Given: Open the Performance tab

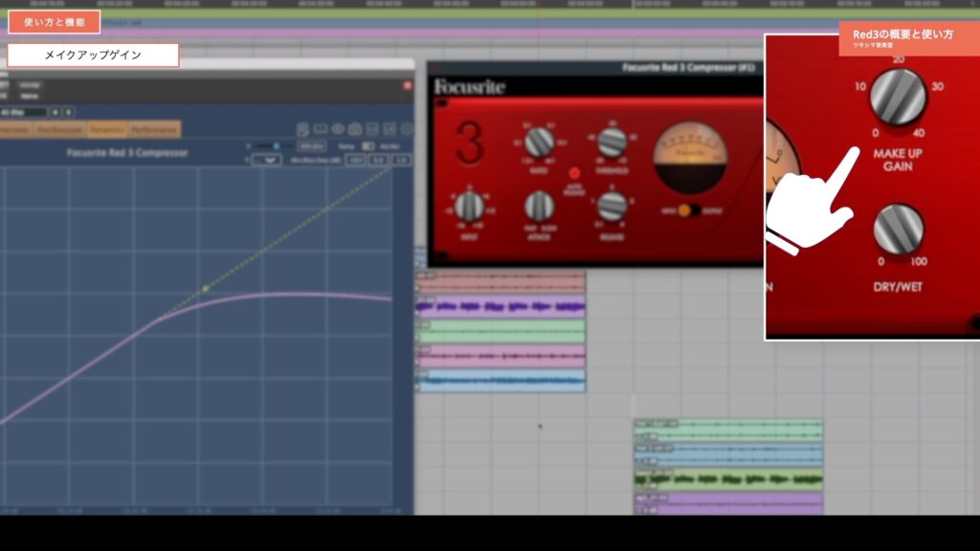Looking at the screenshot, I should (154, 129).
